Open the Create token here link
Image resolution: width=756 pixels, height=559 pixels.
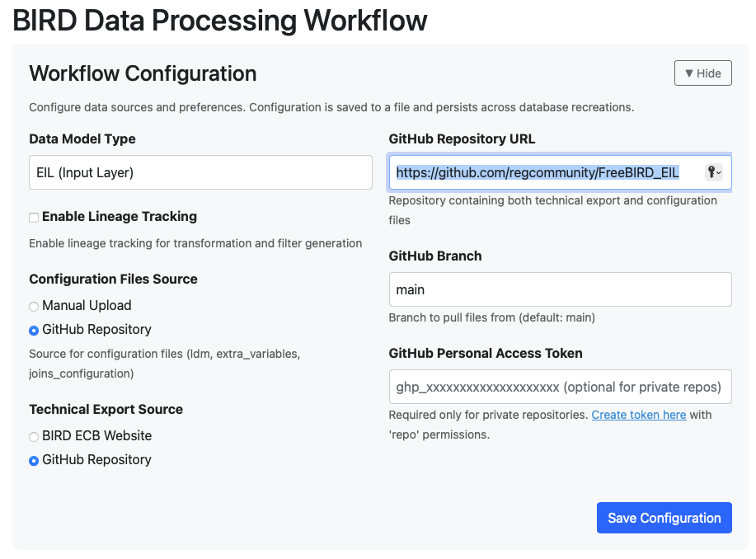pyautogui.click(x=638, y=415)
